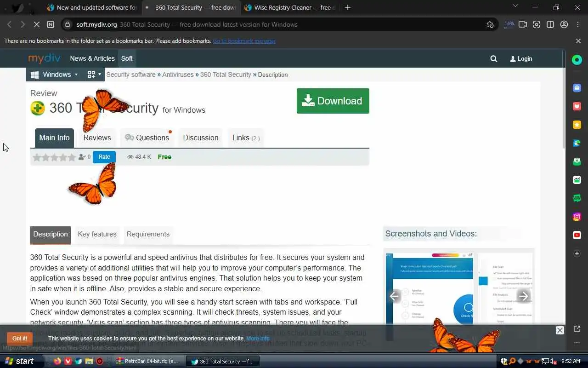Expand the categories grid dropdown
This screenshot has width=588, height=368.
point(94,75)
